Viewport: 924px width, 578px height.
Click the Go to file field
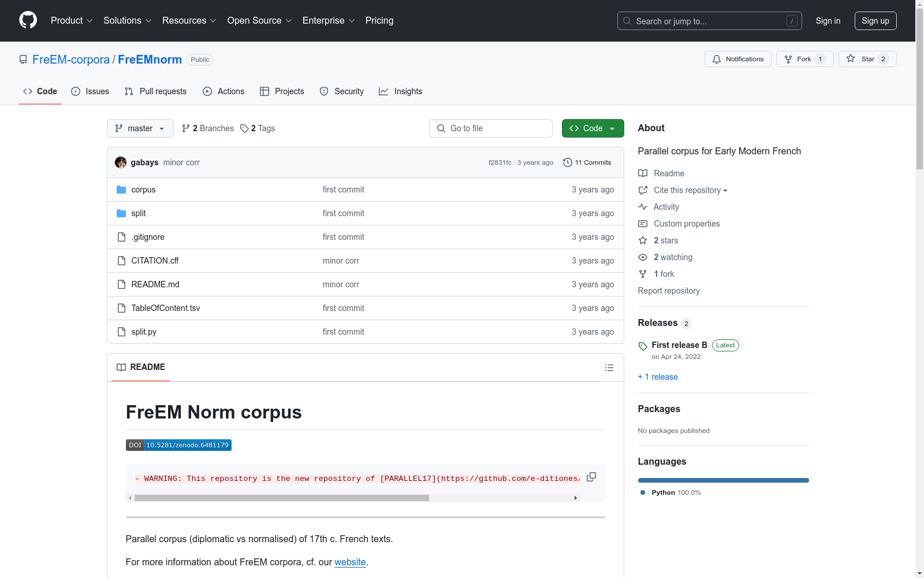(x=491, y=128)
